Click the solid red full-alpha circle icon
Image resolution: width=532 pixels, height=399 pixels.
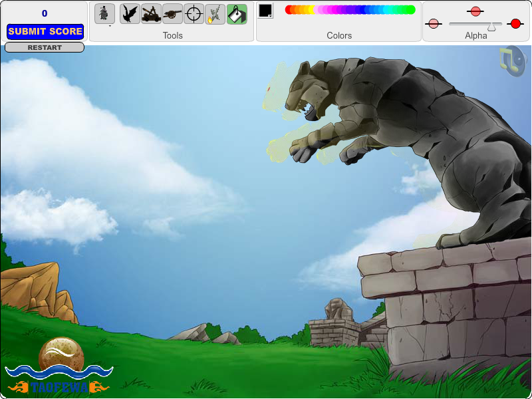pyautogui.click(x=515, y=24)
